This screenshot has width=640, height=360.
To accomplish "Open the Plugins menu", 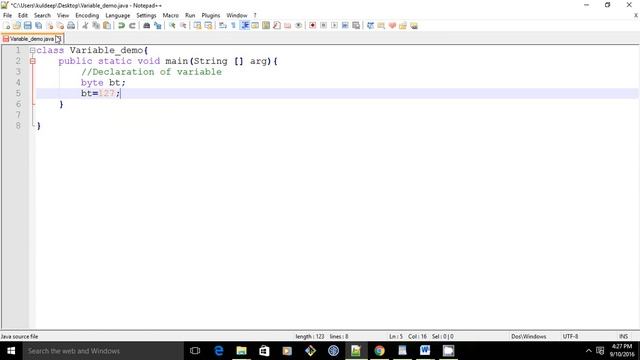I will (x=211, y=15).
